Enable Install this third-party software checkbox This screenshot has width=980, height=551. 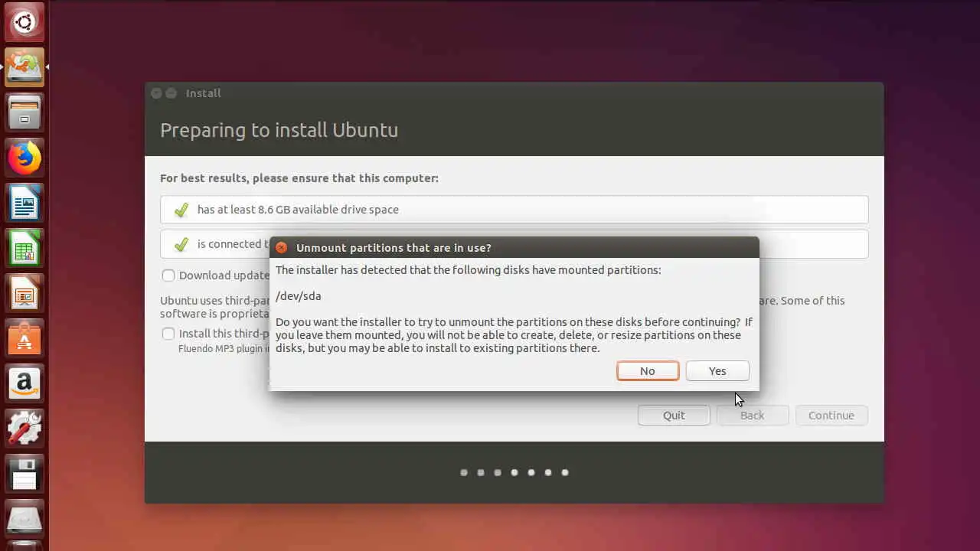pyautogui.click(x=168, y=334)
